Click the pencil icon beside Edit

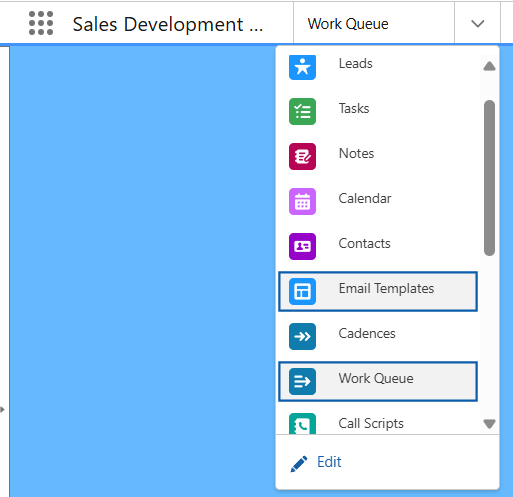pyautogui.click(x=299, y=464)
